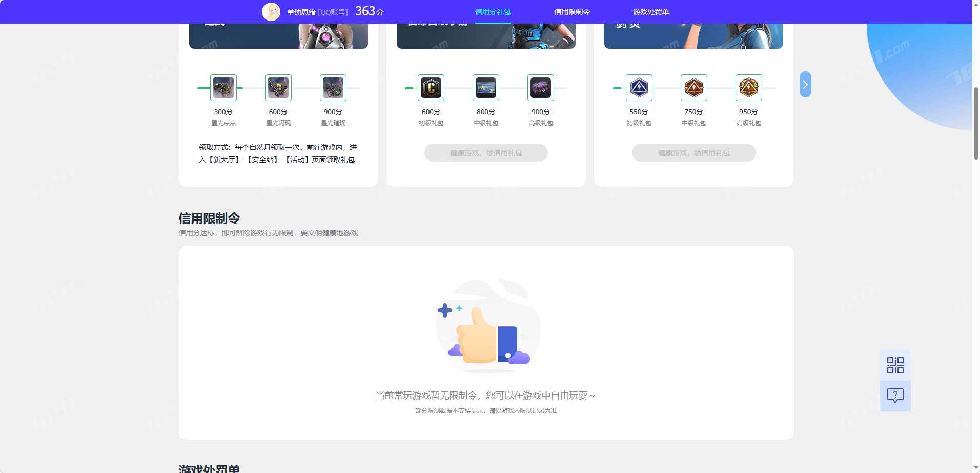The width and height of the screenshot is (980, 473).
Task: Click the 星光璀璨 label
Action: 333,123
